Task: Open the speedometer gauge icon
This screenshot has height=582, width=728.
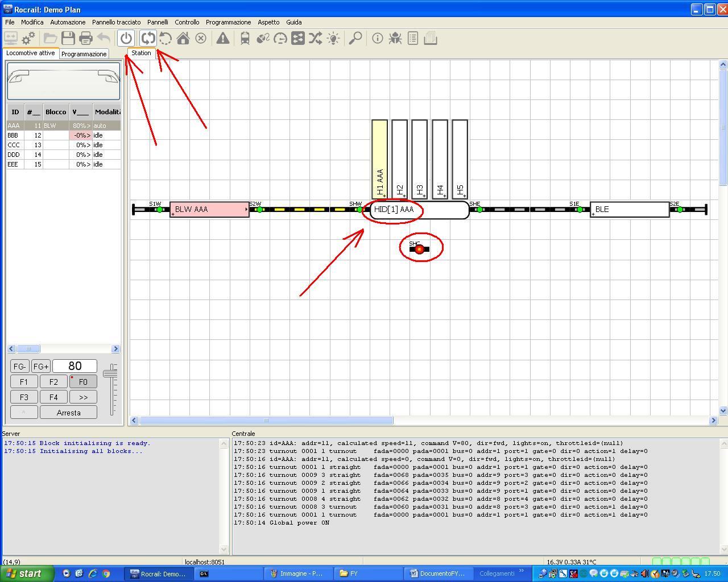Action: 280,39
